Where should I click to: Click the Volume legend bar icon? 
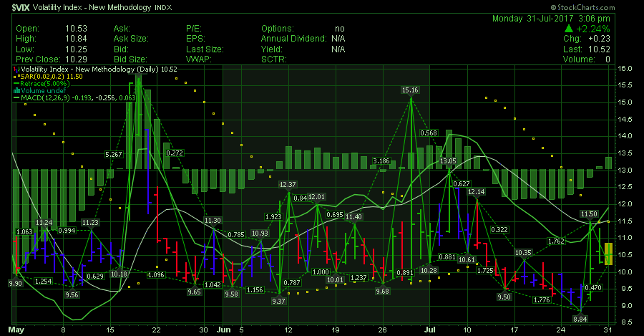pyautogui.click(x=16, y=91)
